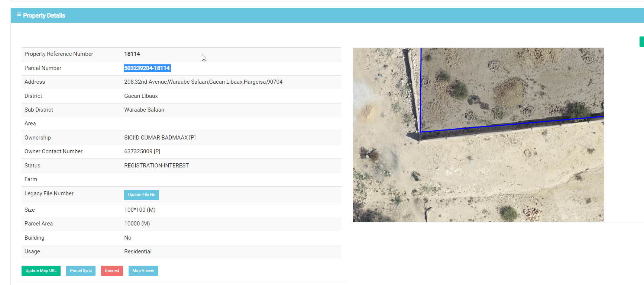Click the partially visible green button at right edge

pos(642,42)
